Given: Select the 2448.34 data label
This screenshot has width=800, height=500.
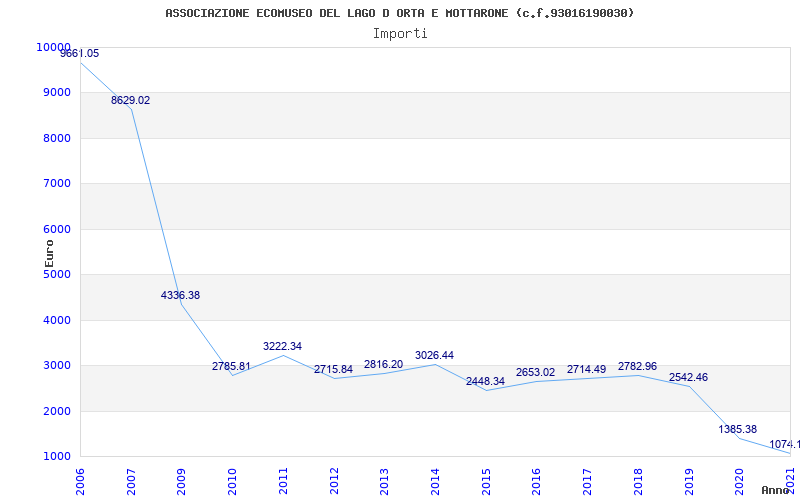Looking at the screenshot, I should tap(485, 382).
